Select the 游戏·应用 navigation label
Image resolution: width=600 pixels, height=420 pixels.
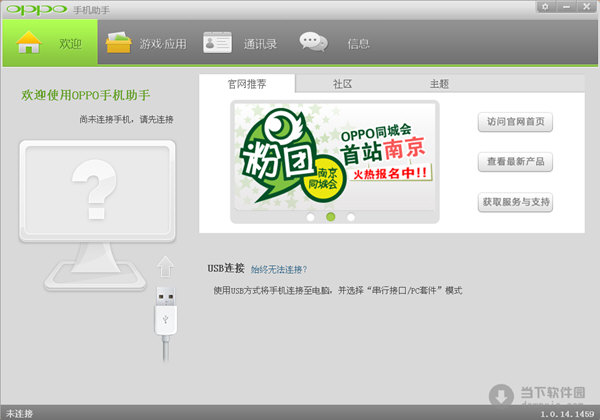pos(163,44)
